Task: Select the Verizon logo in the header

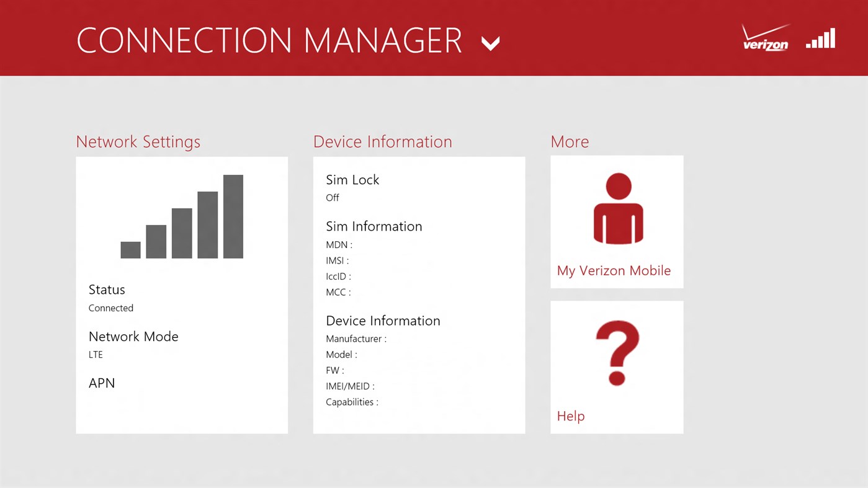Action: (x=764, y=37)
